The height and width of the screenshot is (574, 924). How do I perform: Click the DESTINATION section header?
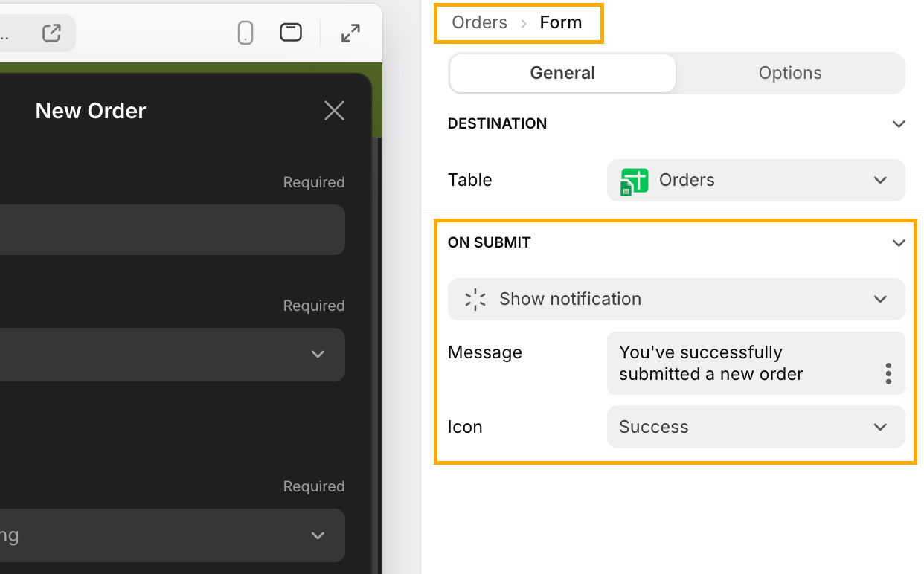[x=497, y=123]
